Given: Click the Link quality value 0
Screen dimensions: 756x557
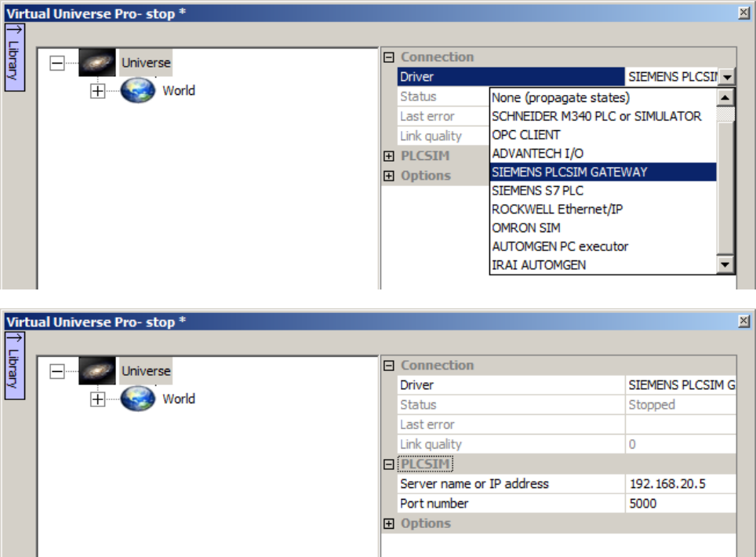Looking at the screenshot, I should [x=632, y=444].
